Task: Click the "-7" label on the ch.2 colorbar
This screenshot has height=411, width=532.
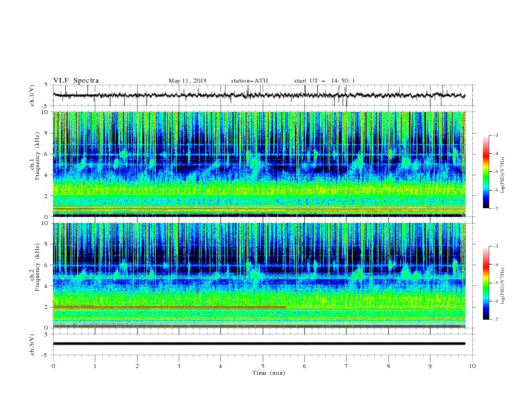Action: 495,320
